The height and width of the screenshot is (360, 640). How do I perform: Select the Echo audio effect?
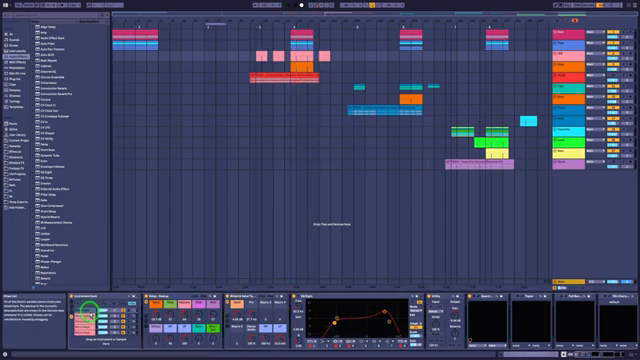pyautogui.click(x=44, y=161)
